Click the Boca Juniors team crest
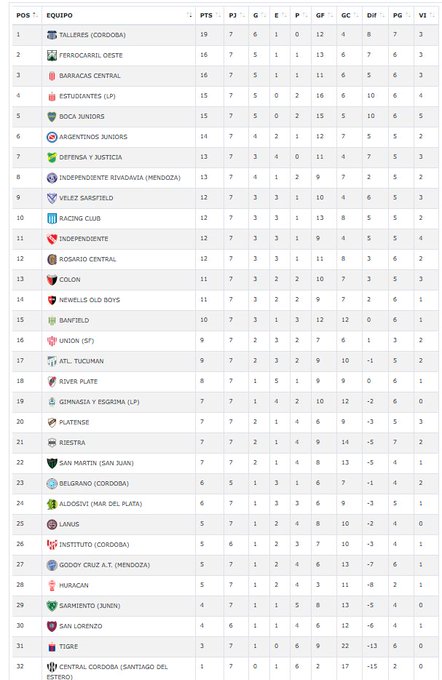 [52, 117]
